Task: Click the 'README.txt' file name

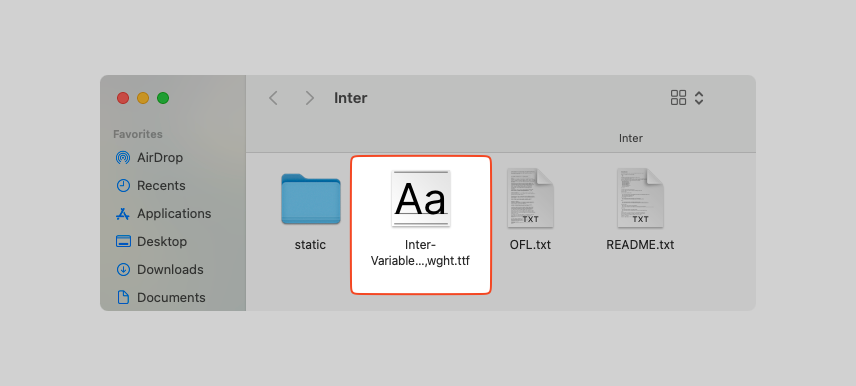Action: (x=640, y=245)
